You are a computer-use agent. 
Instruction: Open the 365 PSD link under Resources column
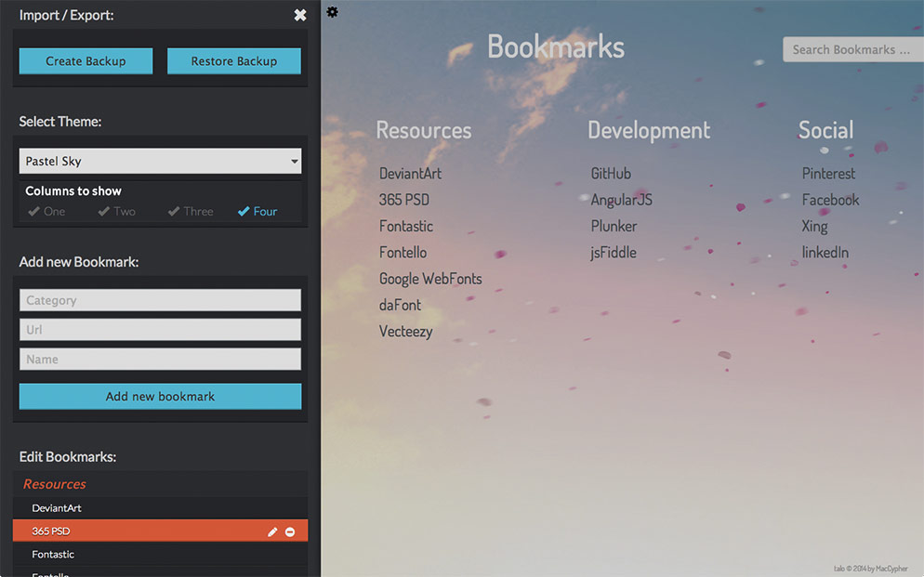(403, 200)
